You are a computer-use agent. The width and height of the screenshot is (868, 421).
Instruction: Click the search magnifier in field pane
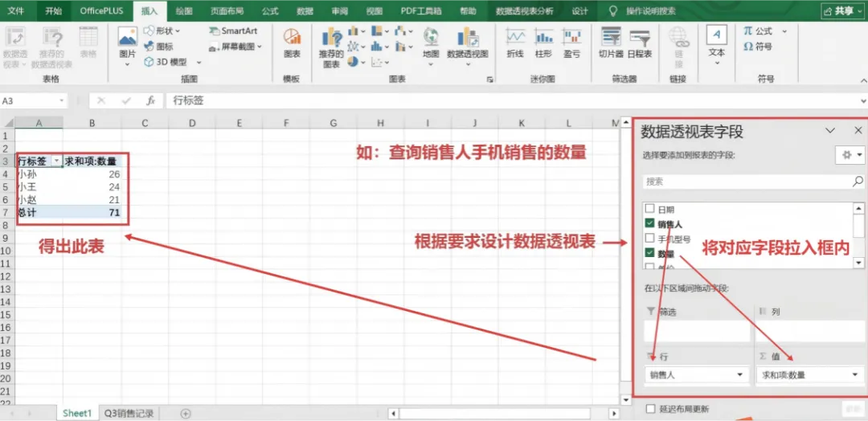click(858, 181)
